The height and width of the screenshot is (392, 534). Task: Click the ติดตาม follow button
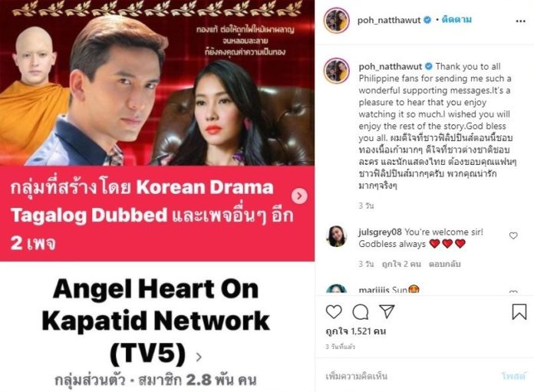457,20
